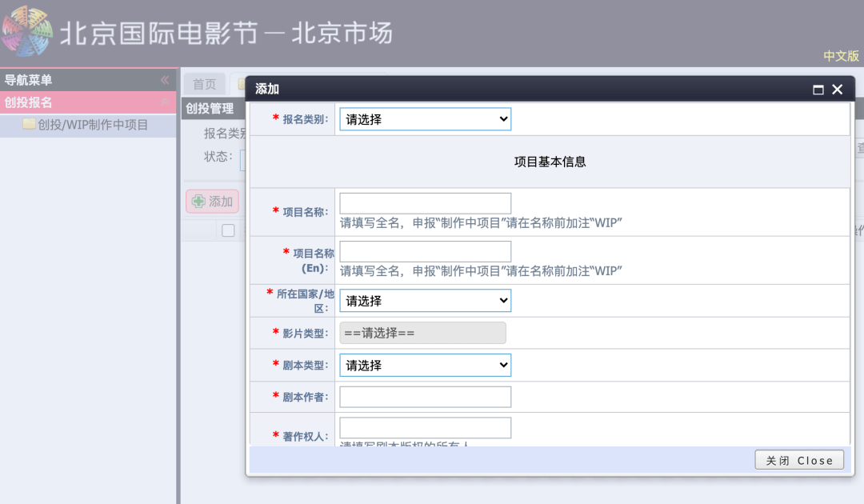Screen dimensions: 864x504
Task: Click the Beijing Film Festival logo
Action: (26, 33)
